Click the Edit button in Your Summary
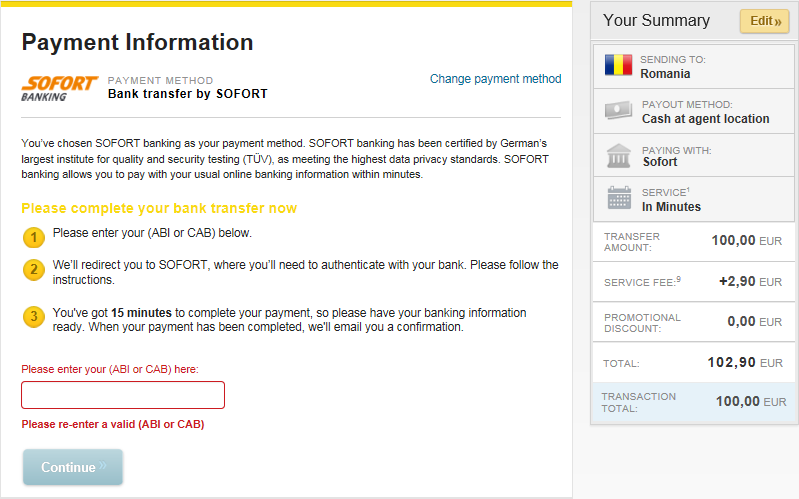 (764, 21)
